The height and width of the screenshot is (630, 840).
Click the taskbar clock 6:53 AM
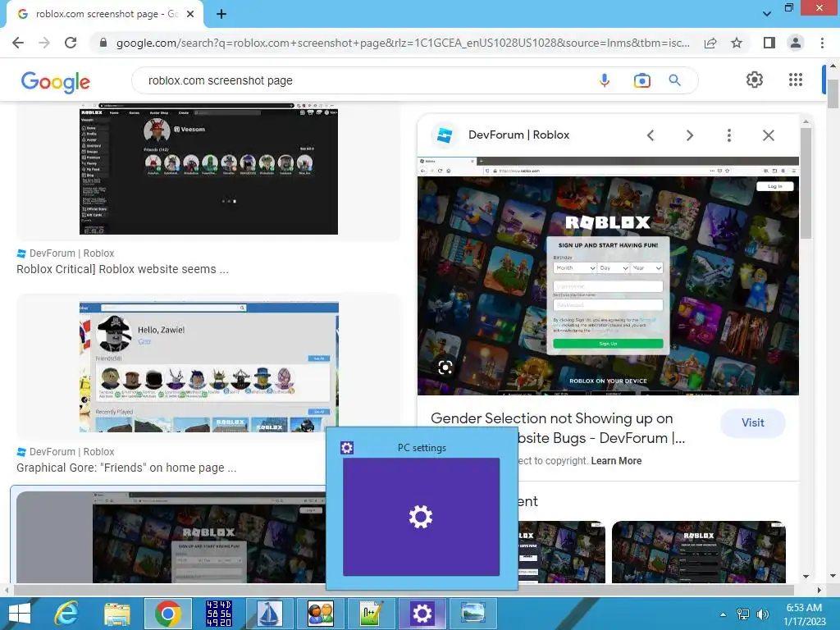(x=804, y=614)
